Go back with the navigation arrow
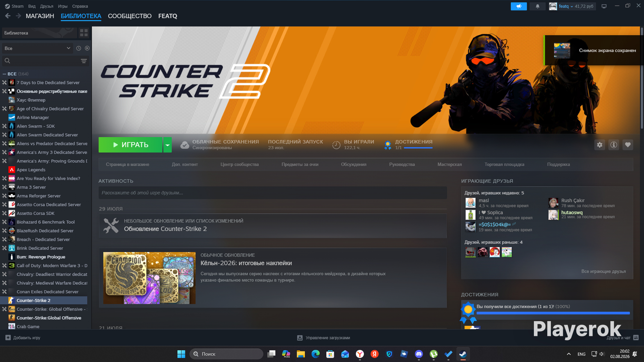 click(x=8, y=16)
